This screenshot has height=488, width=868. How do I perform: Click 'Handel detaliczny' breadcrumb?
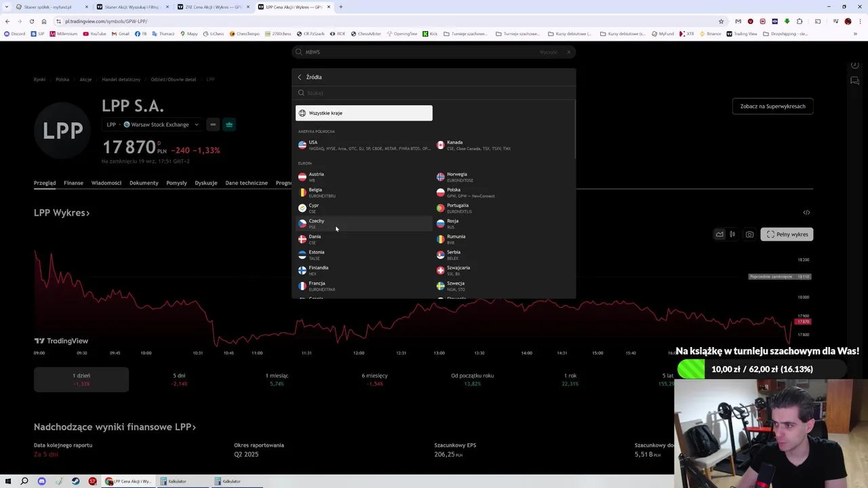point(121,79)
